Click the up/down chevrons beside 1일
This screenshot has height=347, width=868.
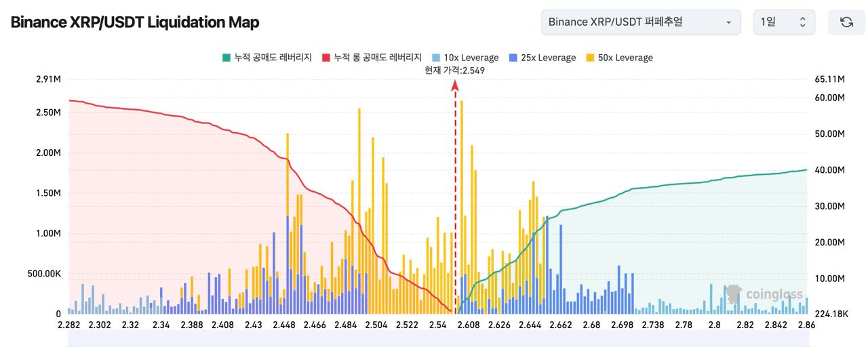pyautogui.click(x=802, y=22)
